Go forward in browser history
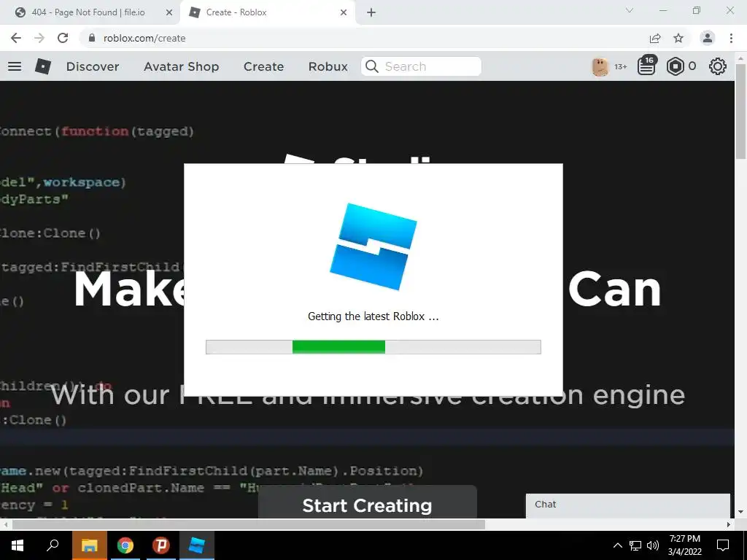Image resolution: width=747 pixels, height=560 pixels. [x=39, y=38]
